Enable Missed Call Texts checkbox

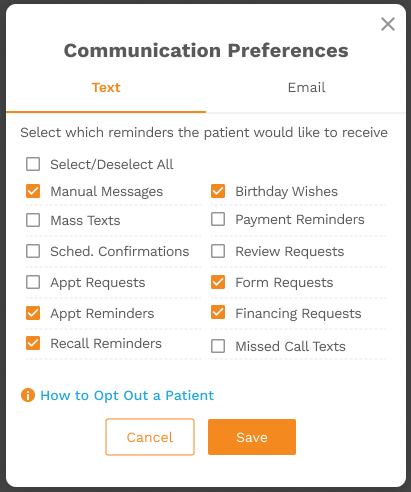(x=218, y=346)
